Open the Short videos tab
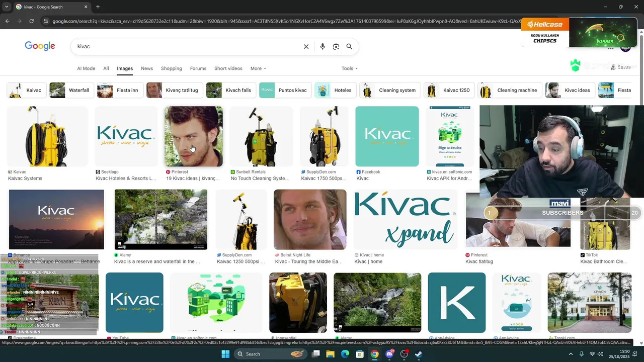The image size is (644, 362). point(228,68)
